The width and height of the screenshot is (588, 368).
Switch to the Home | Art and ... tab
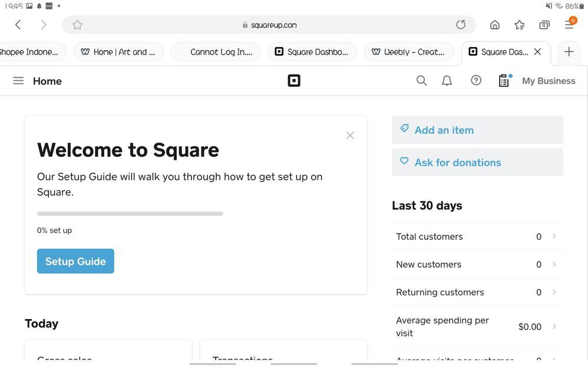pyautogui.click(x=118, y=52)
